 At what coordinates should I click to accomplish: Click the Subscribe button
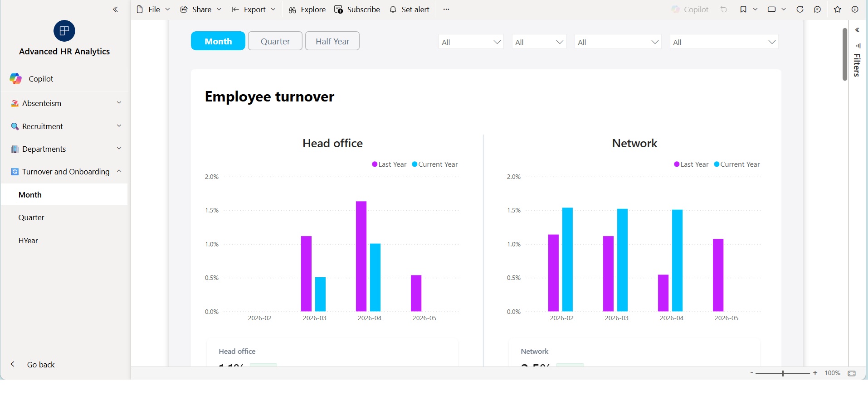(357, 10)
